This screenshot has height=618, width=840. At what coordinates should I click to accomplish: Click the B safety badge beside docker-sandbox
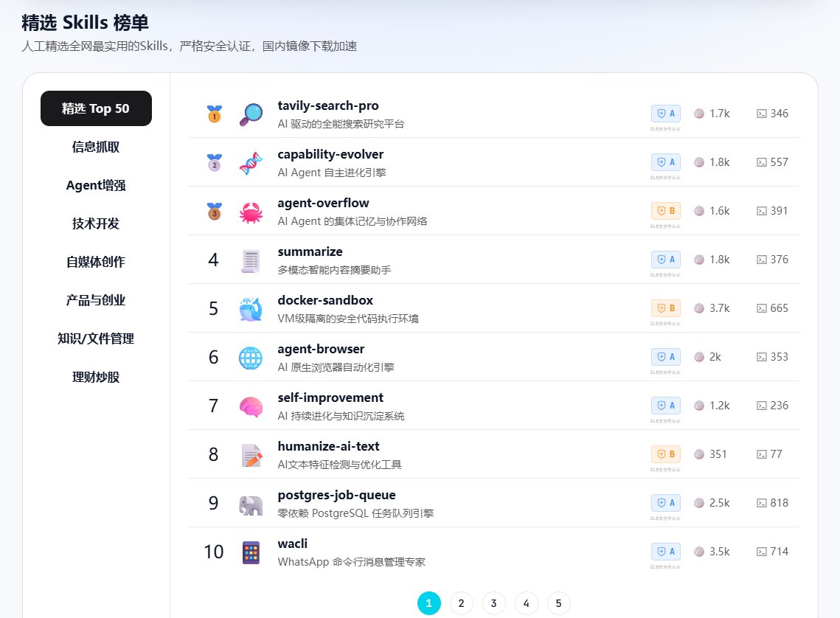pos(666,308)
